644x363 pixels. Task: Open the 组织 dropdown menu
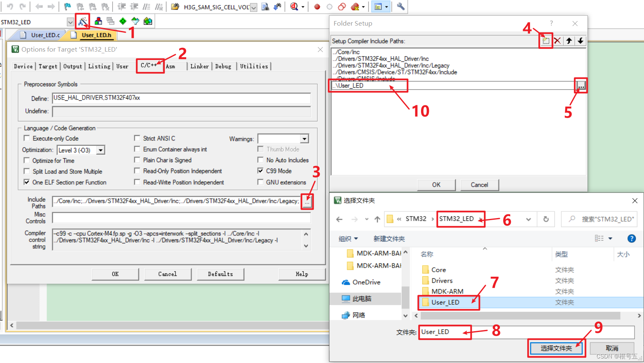click(348, 239)
